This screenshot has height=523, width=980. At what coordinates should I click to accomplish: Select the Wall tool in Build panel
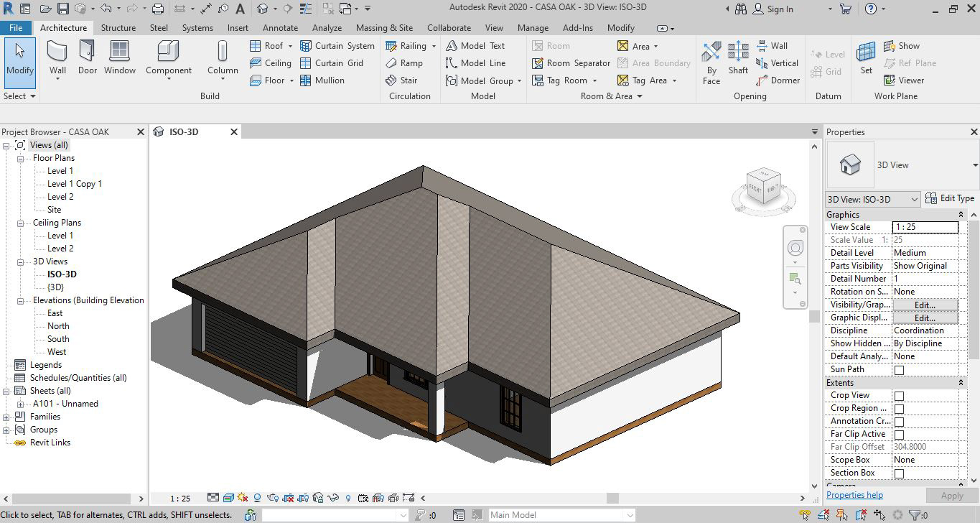[57, 57]
